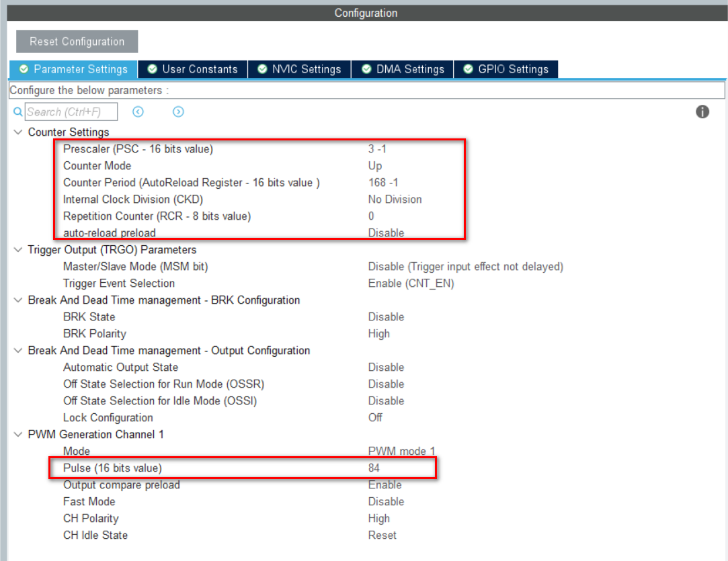Click the search magnifier icon
Viewport: 728px width, 561px height.
click(17, 112)
